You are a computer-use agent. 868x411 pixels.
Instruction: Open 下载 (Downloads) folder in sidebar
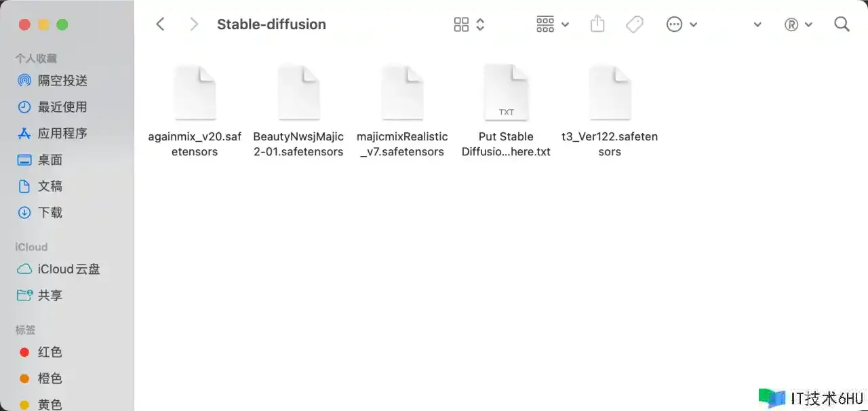pos(50,213)
